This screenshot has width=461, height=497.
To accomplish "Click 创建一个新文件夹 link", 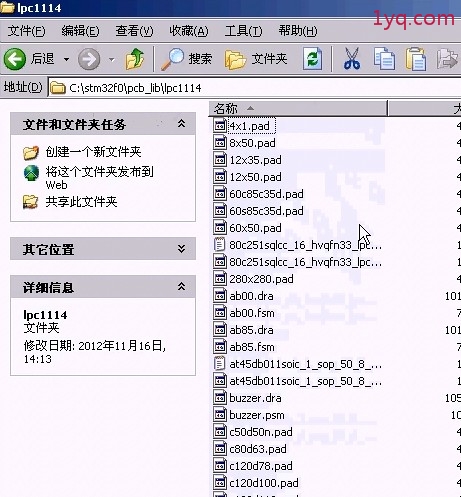I will coord(93,152).
